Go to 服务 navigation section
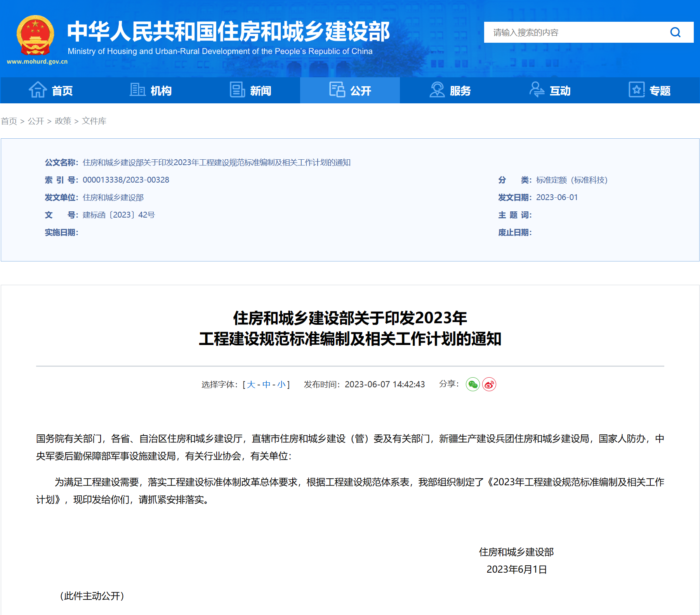The height and width of the screenshot is (615, 700). (460, 91)
